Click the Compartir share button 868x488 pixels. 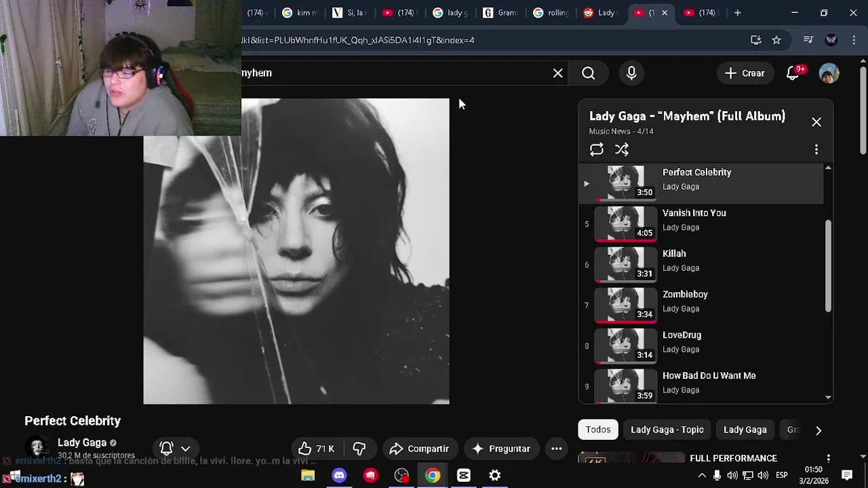point(419,449)
